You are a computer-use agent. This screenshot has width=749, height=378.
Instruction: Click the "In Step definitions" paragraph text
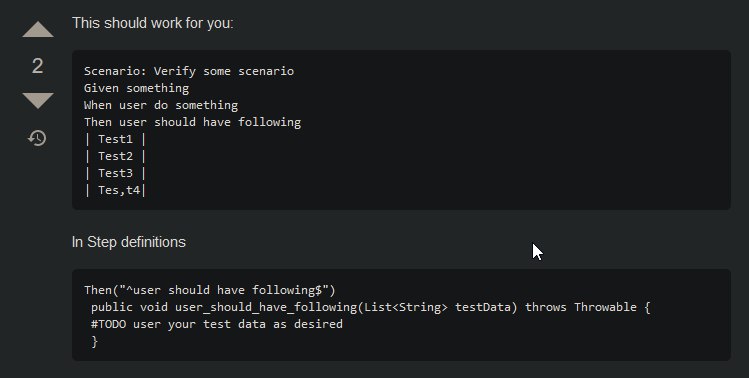(x=128, y=242)
